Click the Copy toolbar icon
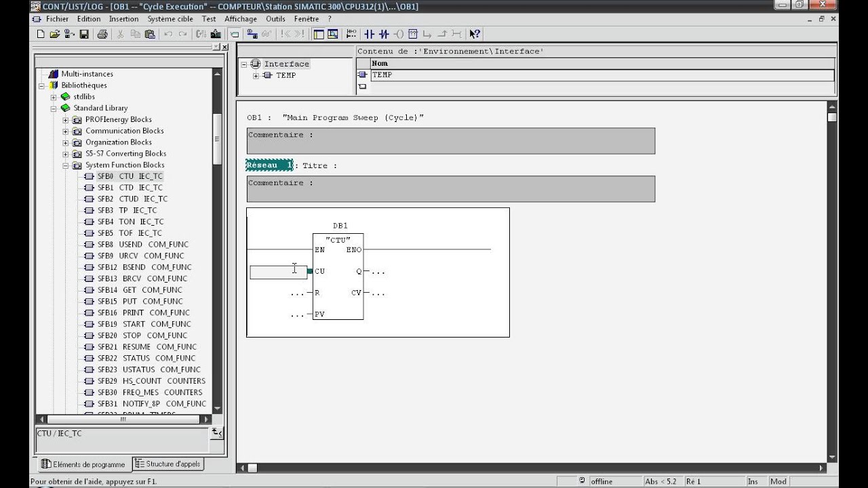The image size is (868, 488). click(x=135, y=34)
